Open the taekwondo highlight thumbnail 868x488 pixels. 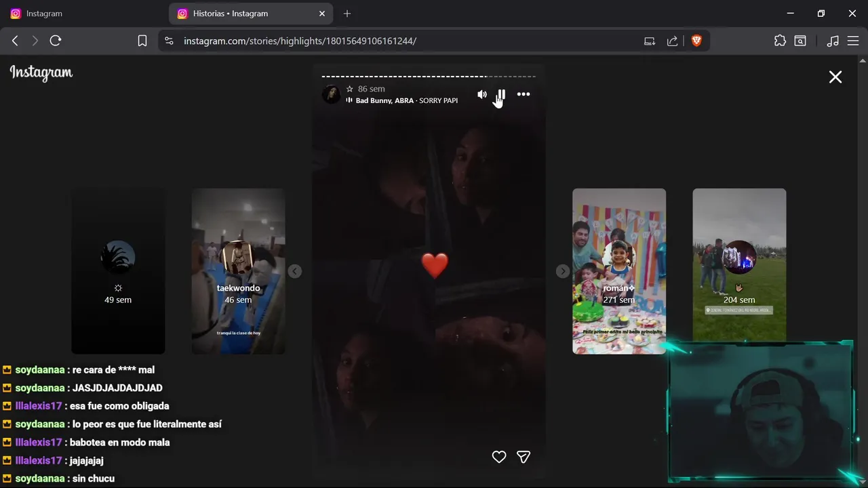point(238,271)
